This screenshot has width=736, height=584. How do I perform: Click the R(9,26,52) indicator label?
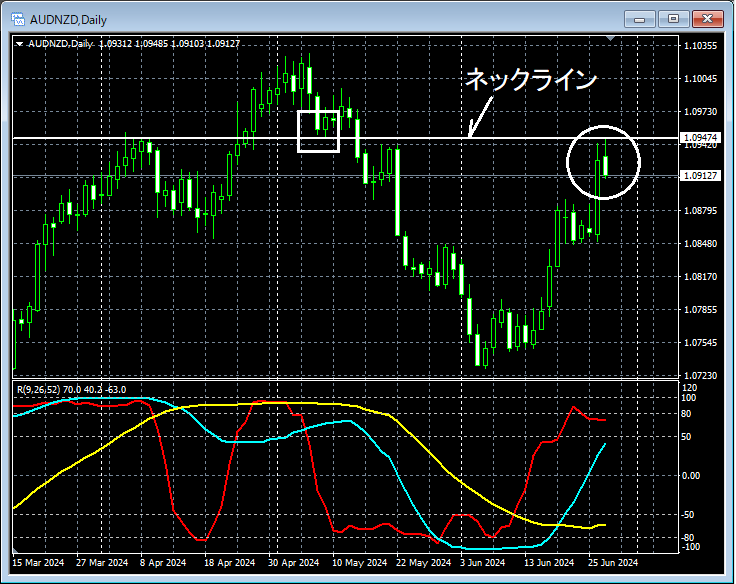(71, 390)
